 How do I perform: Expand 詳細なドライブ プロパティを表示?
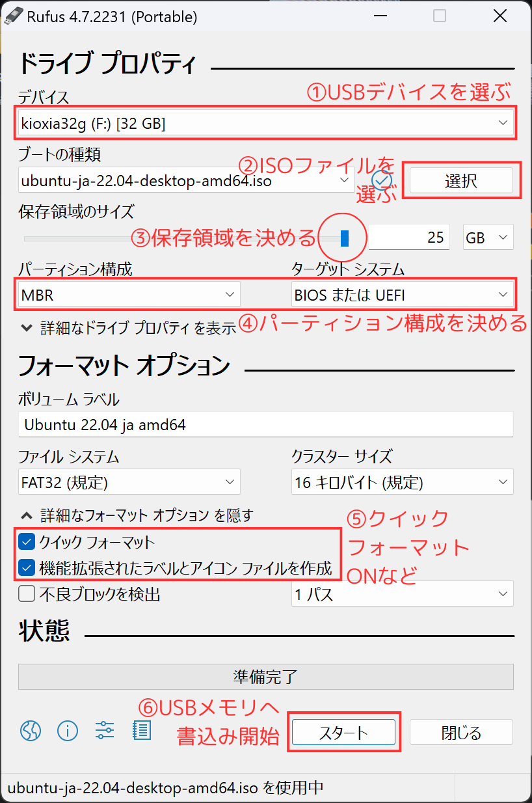127,328
